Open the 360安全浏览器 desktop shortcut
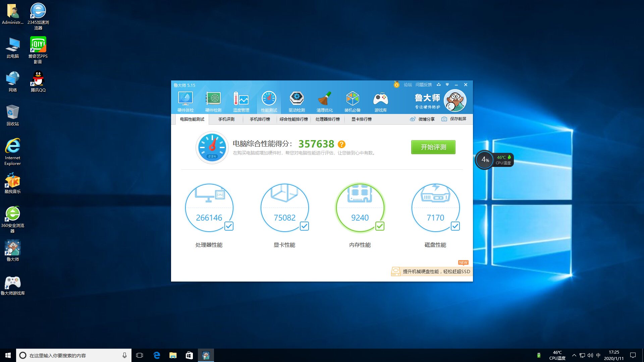This screenshot has width=644, height=362. (13, 220)
